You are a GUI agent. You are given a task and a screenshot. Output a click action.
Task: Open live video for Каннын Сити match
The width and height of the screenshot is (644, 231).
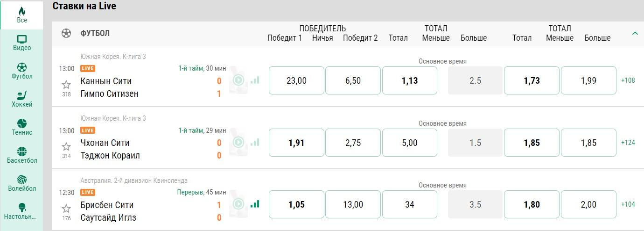(238, 80)
